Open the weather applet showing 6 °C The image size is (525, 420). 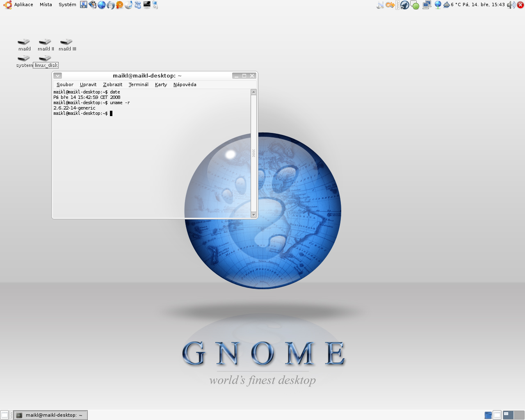click(452, 5)
